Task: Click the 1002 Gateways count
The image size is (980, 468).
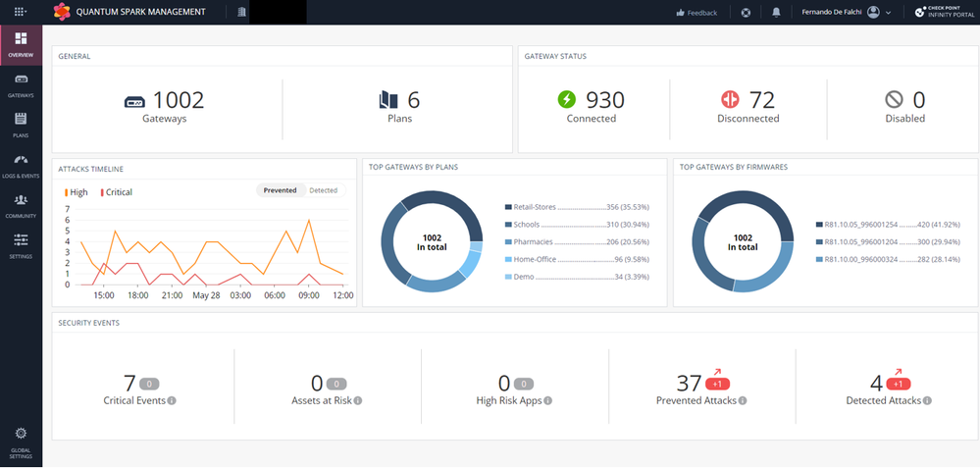Action: (179, 100)
